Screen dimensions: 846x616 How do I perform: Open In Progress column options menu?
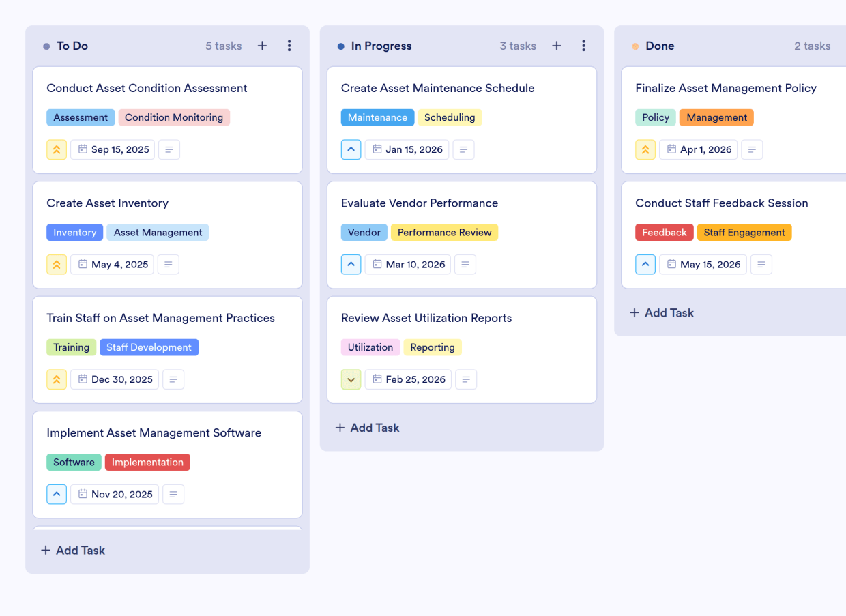click(x=583, y=46)
